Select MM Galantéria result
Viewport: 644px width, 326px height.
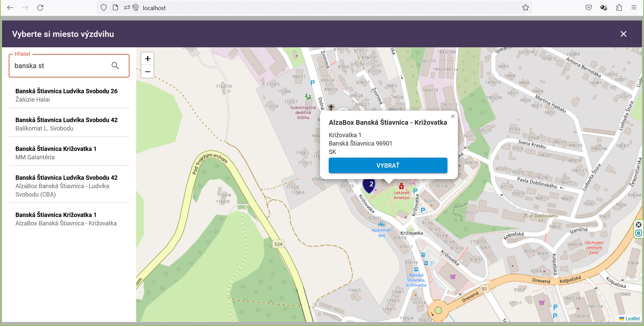tap(69, 153)
